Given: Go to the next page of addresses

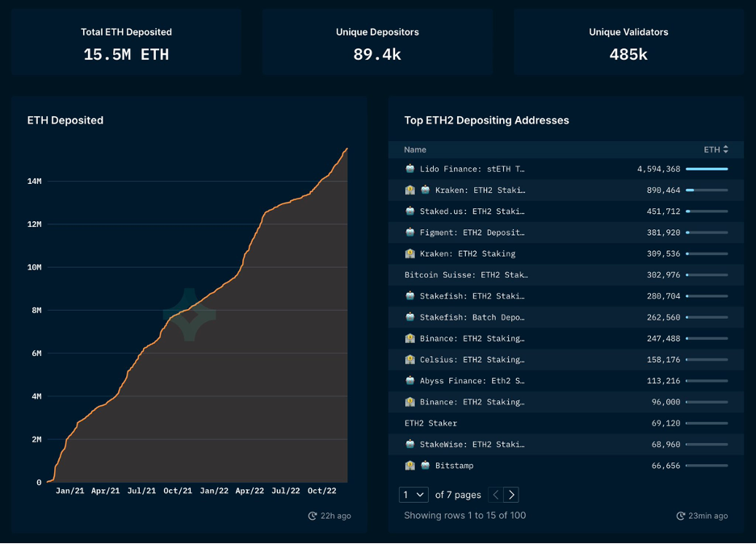Looking at the screenshot, I should point(511,495).
